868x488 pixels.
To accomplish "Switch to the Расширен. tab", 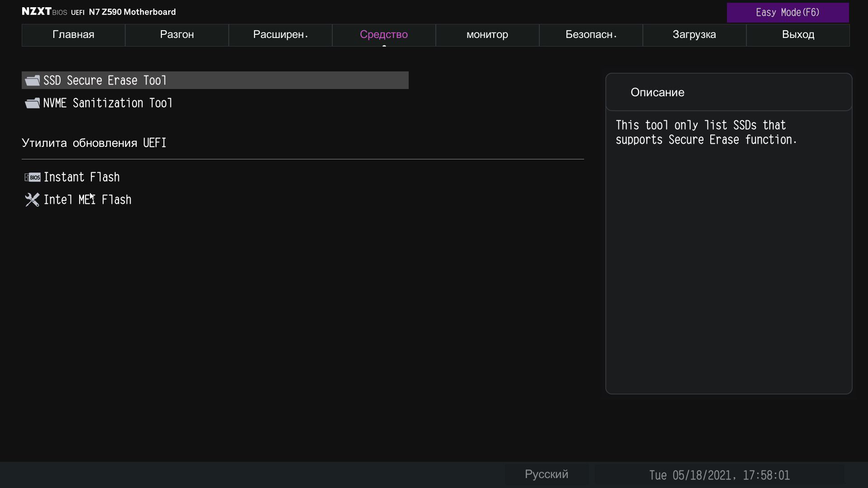I will click(x=280, y=35).
